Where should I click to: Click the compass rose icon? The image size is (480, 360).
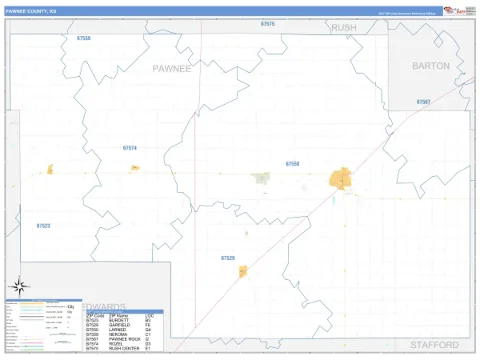coord(19,287)
